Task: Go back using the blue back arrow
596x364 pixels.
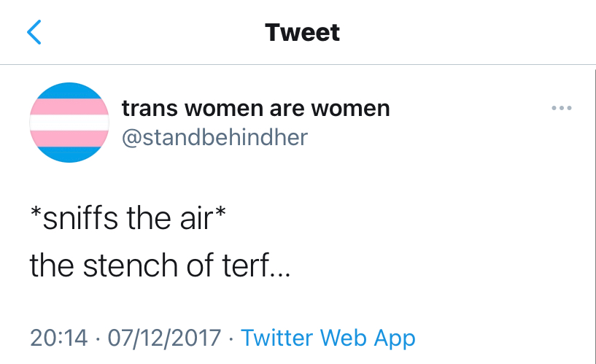Action: (x=34, y=33)
